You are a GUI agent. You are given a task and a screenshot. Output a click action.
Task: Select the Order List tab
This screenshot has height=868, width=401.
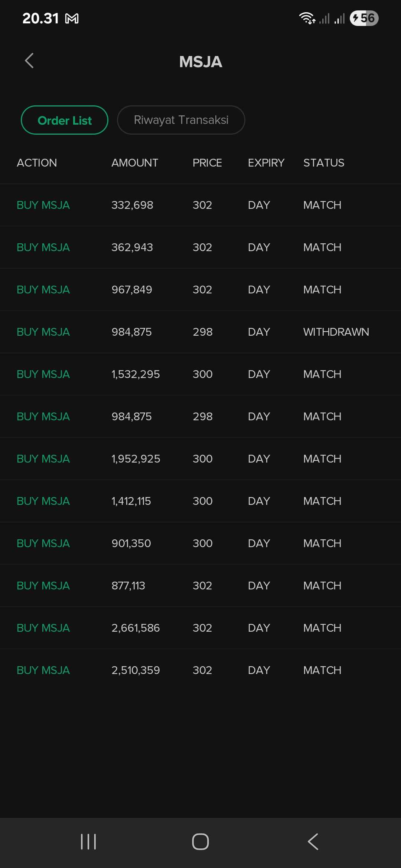(65, 120)
